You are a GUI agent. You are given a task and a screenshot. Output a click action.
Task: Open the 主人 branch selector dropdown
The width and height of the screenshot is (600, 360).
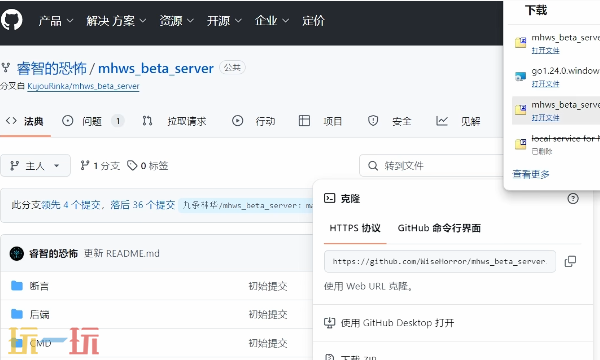(35, 166)
